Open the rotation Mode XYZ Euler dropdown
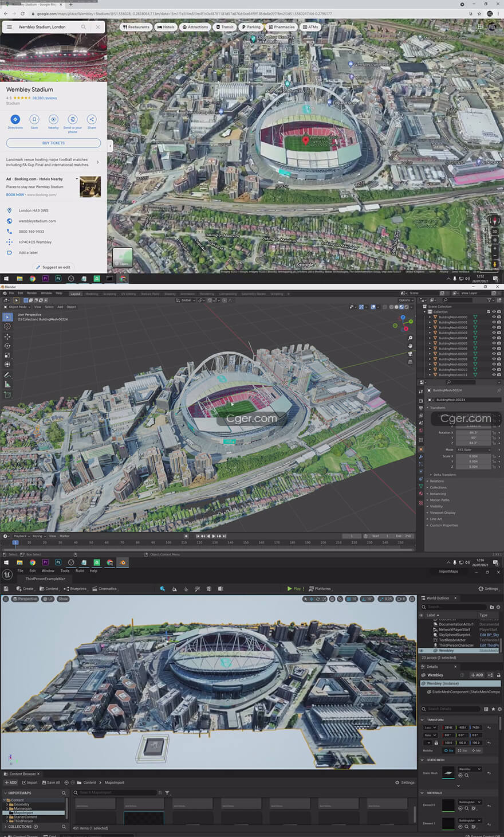Image resolution: width=504 pixels, height=837 pixels. [474, 450]
